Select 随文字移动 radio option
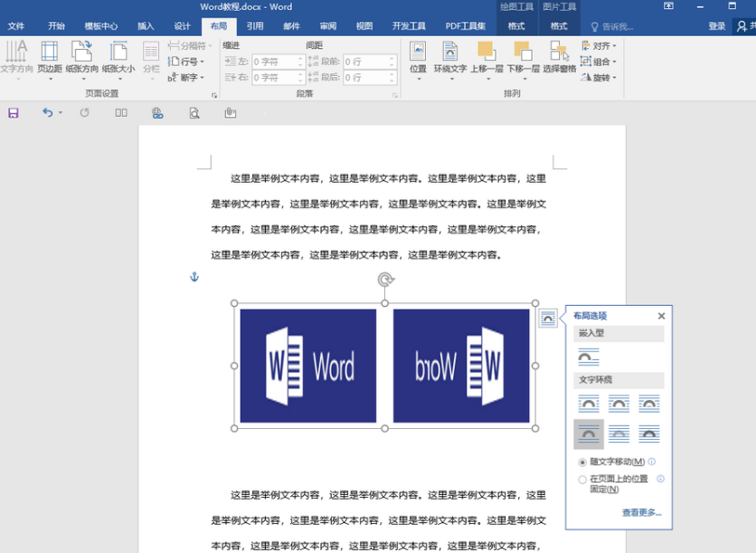The height and width of the screenshot is (553, 756). [x=582, y=462]
